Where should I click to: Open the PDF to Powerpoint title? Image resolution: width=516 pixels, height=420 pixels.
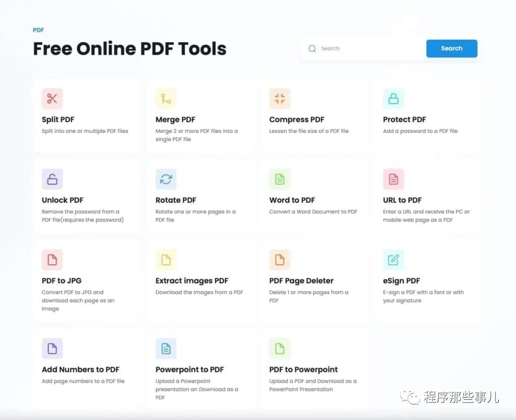click(x=303, y=370)
